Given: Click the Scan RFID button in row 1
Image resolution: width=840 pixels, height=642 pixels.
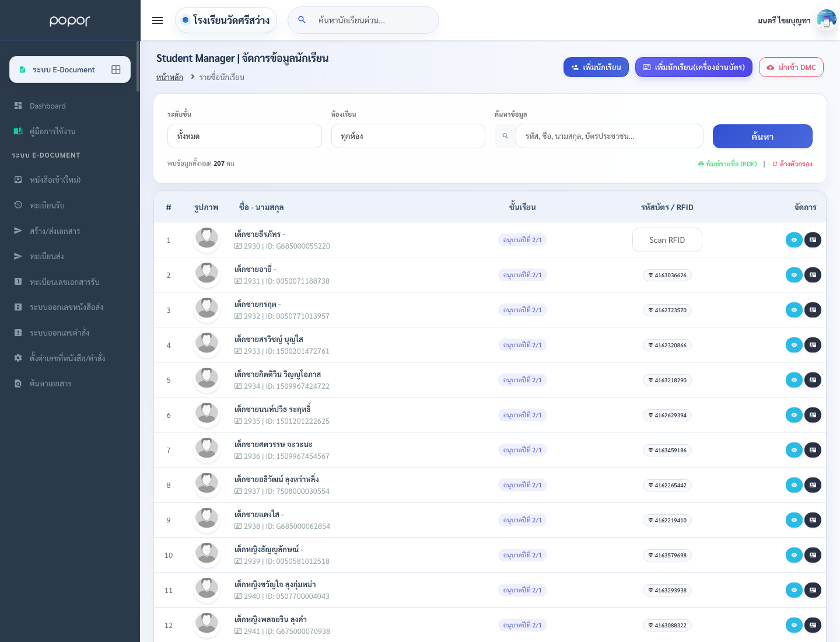Looking at the screenshot, I should pyautogui.click(x=667, y=240).
